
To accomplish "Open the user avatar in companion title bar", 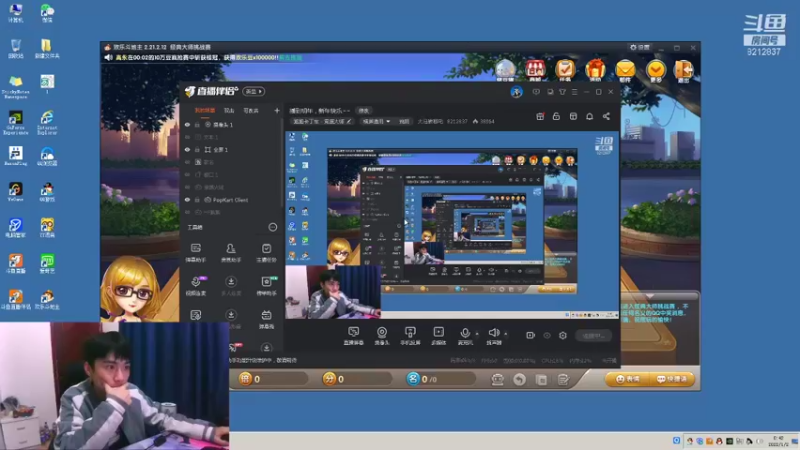I will pyautogui.click(x=516, y=92).
